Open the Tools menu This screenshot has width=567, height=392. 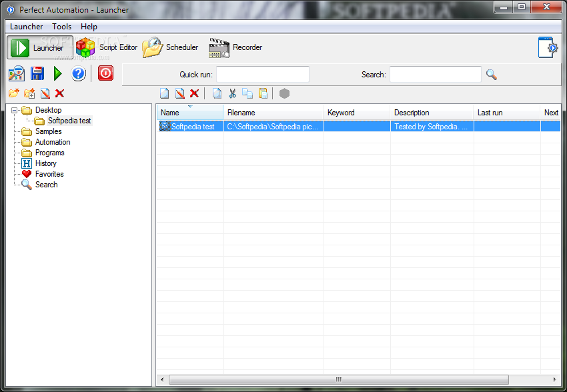pos(62,27)
